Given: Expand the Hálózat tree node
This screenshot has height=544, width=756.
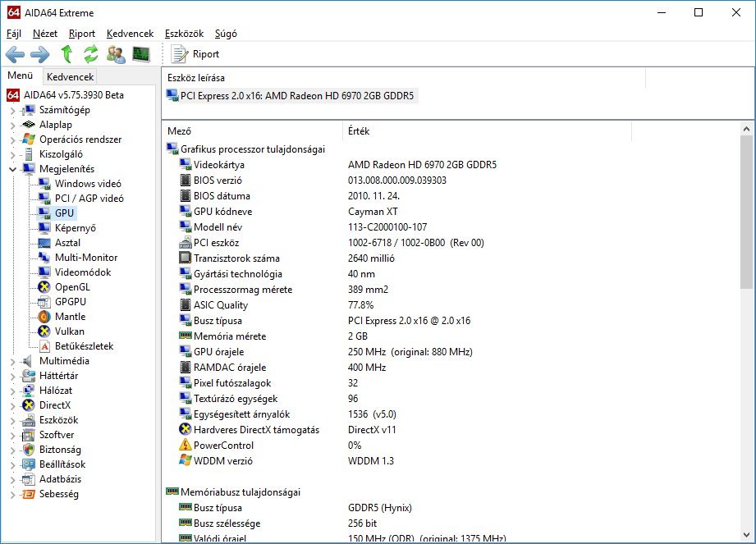Looking at the screenshot, I should coord(12,391).
